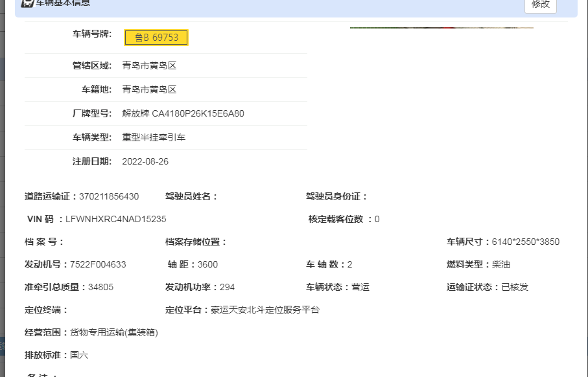Select the vehicle type 重型半挂牵引车
This screenshot has height=377, width=588.
[154, 137]
